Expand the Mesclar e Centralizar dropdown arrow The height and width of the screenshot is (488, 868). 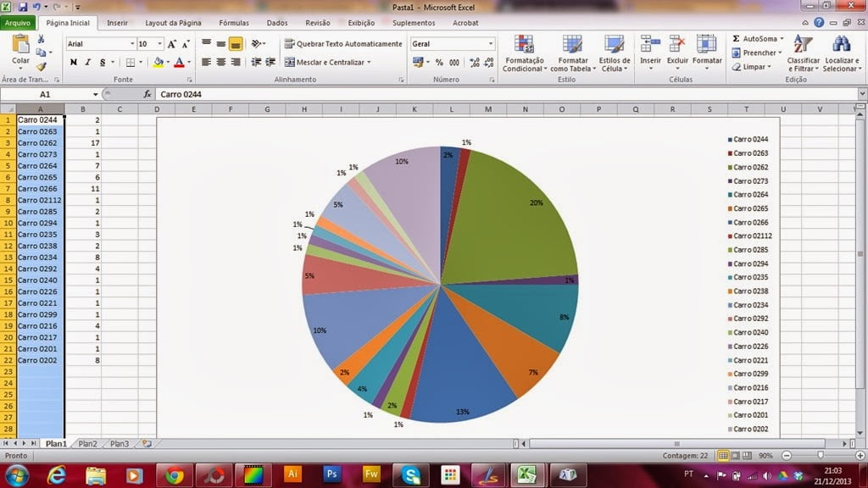[369, 63]
